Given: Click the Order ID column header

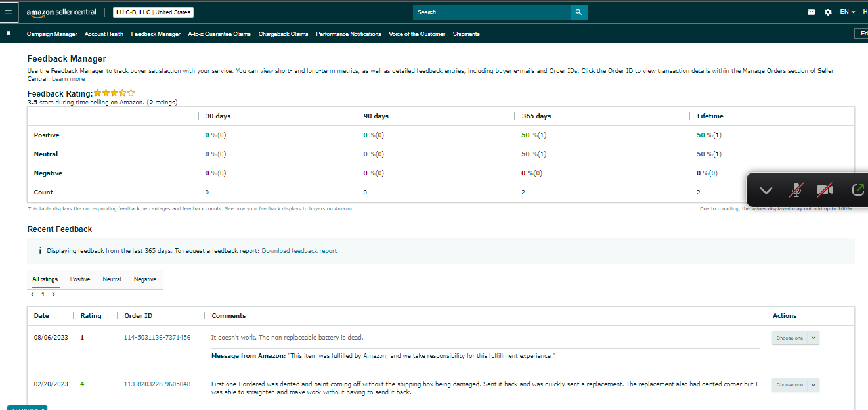Looking at the screenshot, I should 139,316.
